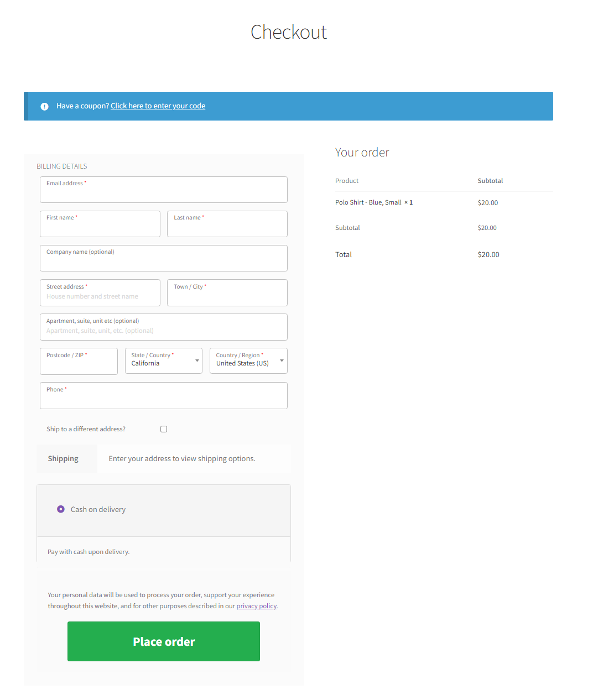Select the Company name optional field
Viewport: 598px width, 700px height.
tap(164, 258)
